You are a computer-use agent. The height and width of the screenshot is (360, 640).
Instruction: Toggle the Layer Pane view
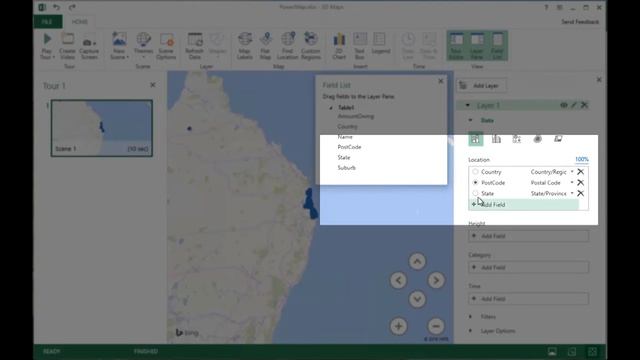pyautogui.click(x=477, y=46)
